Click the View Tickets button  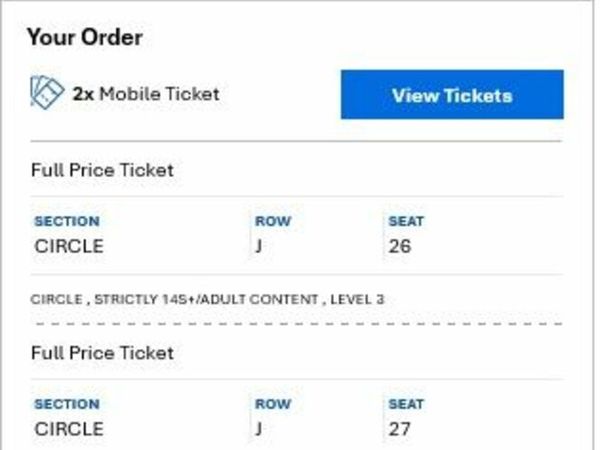coord(452,95)
